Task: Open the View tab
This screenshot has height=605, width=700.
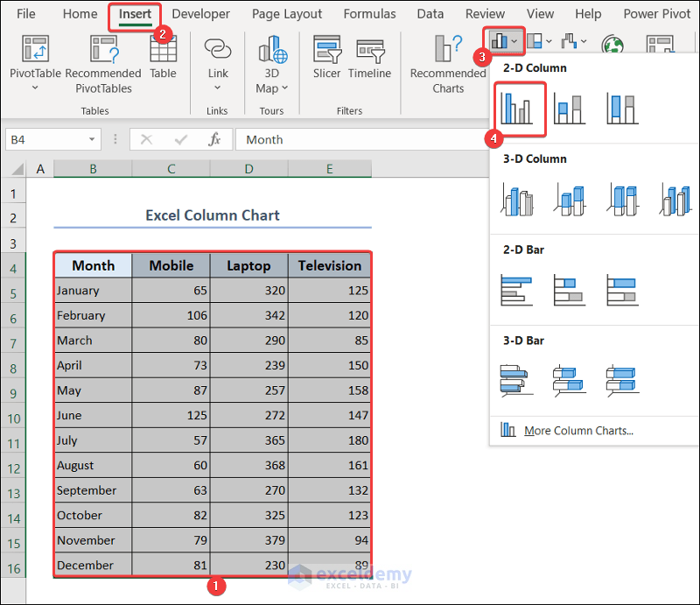Action: coord(540,14)
